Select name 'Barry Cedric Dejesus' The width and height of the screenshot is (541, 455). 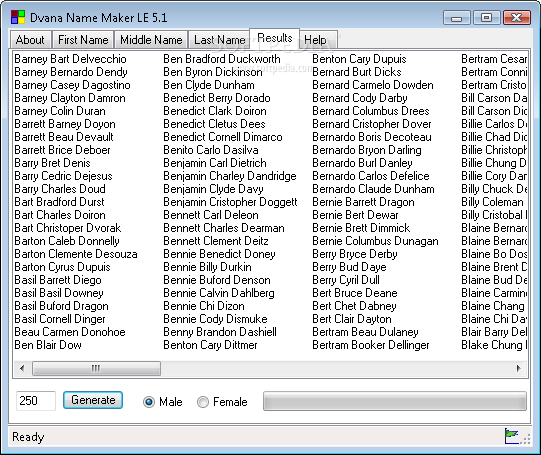click(63, 176)
